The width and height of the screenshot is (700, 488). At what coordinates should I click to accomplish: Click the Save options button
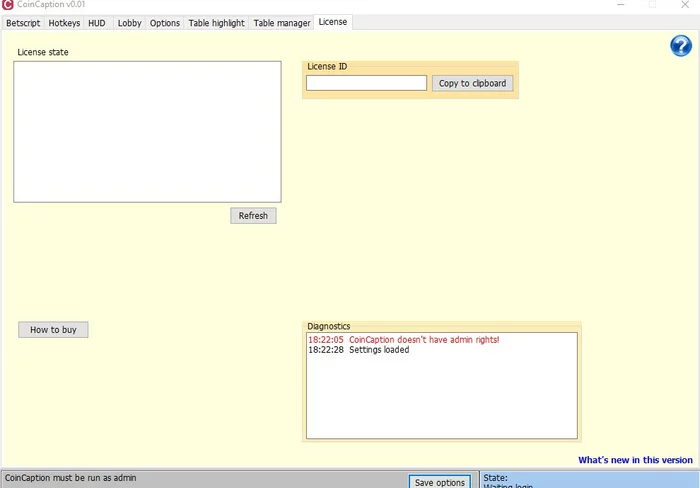pyautogui.click(x=440, y=482)
